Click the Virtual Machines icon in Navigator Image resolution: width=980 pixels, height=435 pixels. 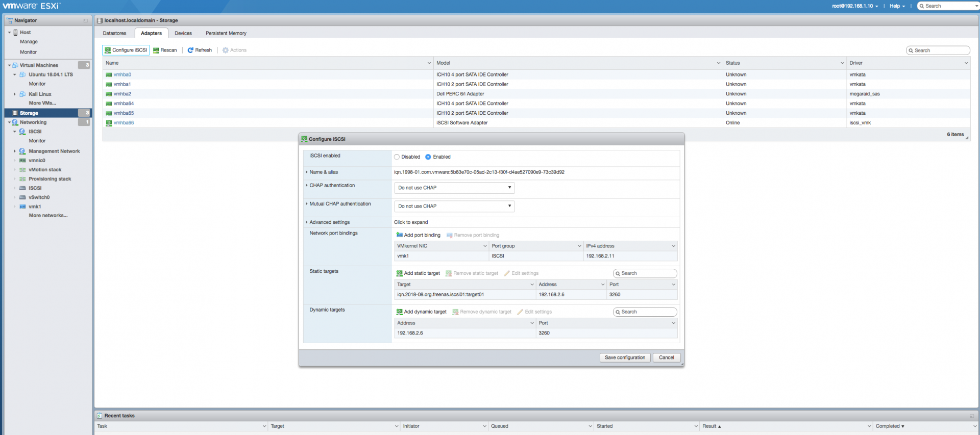(15, 65)
